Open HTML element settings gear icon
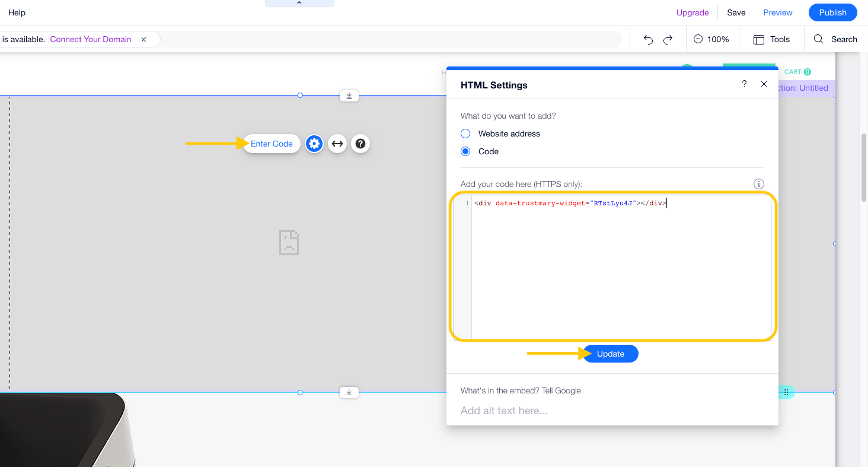Image resolution: width=868 pixels, height=467 pixels. pyautogui.click(x=314, y=144)
